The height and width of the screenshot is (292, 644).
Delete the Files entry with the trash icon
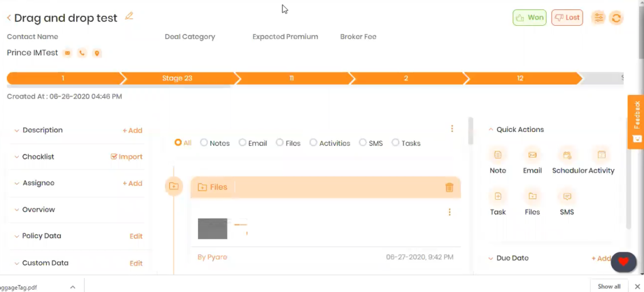tap(449, 187)
